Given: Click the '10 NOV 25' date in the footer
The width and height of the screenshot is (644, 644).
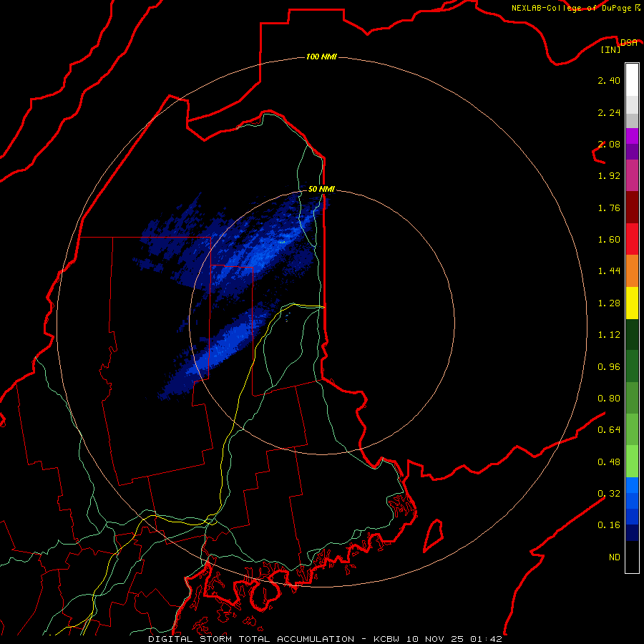Looking at the screenshot, I should click(434, 639).
